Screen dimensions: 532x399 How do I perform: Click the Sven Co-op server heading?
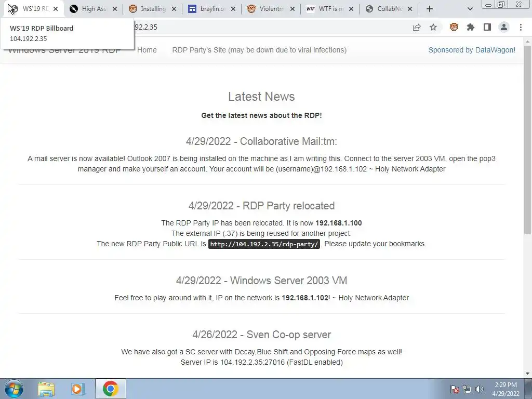click(261, 335)
